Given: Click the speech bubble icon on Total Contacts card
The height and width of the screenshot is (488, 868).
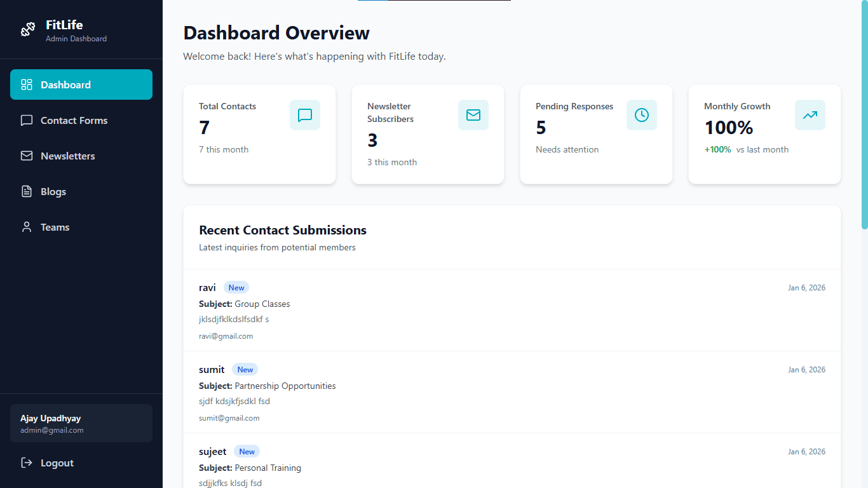Looking at the screenshot, I should click(x=305, y=115).
